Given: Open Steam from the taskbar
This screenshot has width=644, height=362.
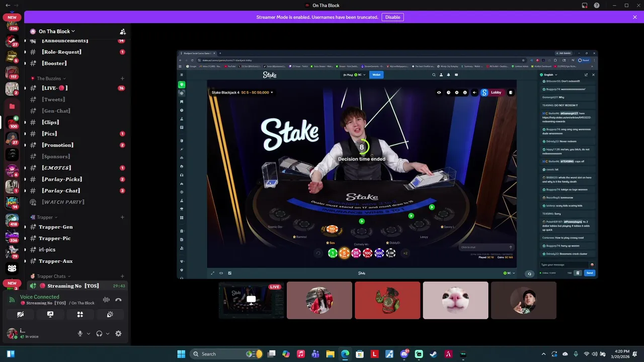Looking at the screenshot, I should (x=433, y=354).
